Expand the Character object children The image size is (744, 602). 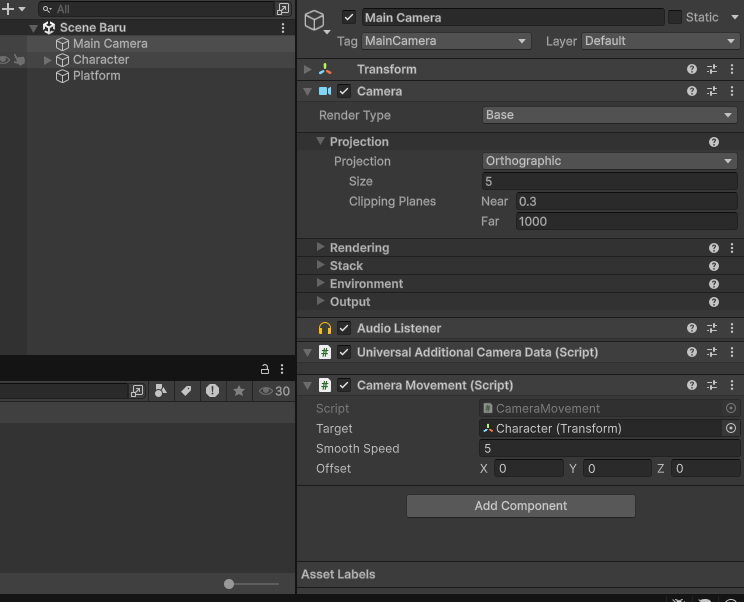pyautogui.click(x=47, y=60)
